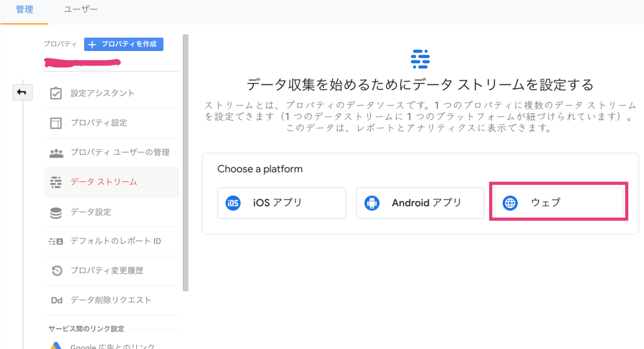Choose the iOS アプリ platform button

coord(281,203)
